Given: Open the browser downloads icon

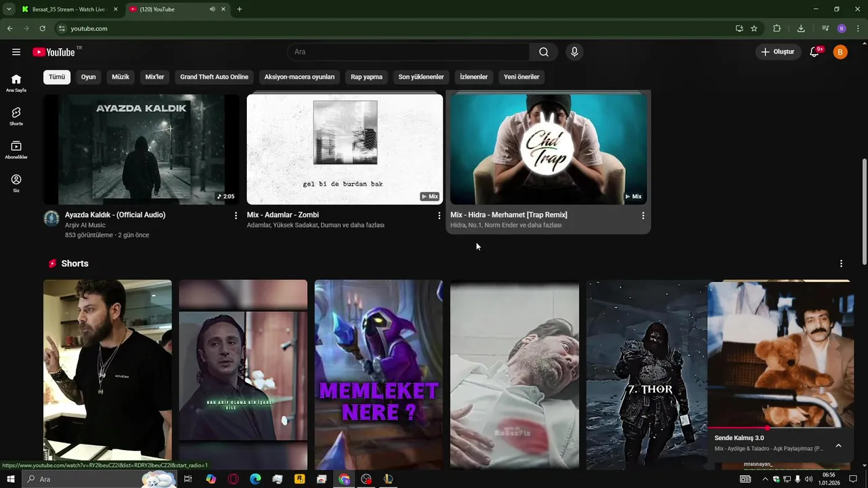Looking at the screenshot, I should (801, 28).
